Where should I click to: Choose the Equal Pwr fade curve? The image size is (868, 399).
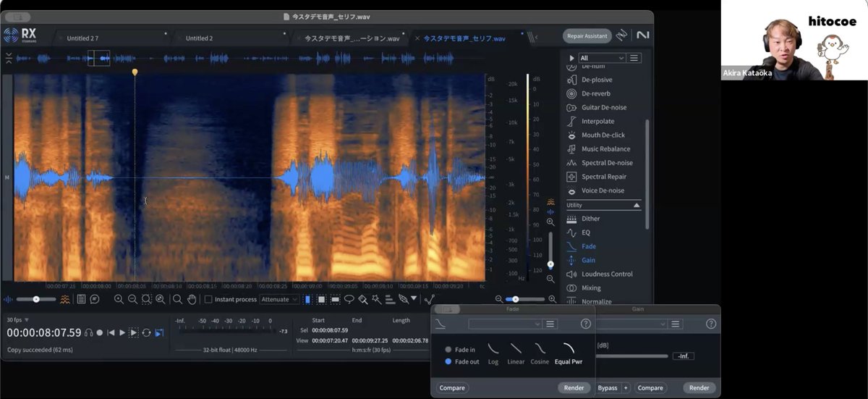(569, 353)
